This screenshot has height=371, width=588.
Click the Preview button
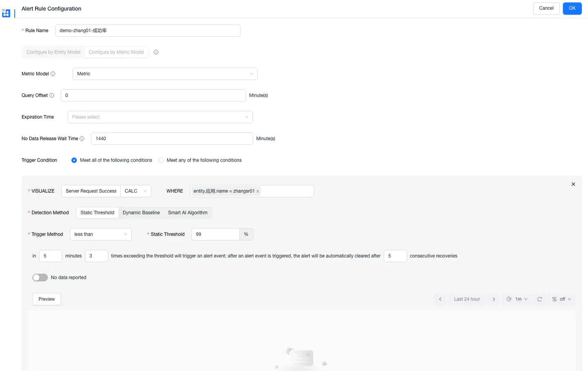47,299
